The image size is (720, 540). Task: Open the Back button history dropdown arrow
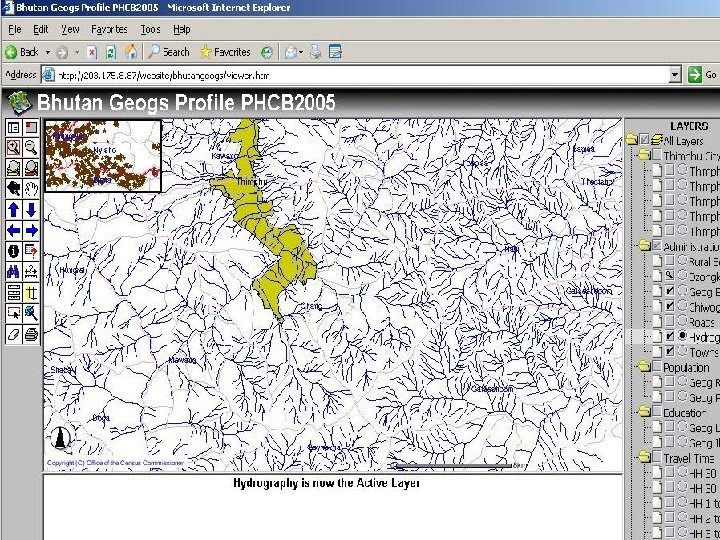tap(47, 52)
